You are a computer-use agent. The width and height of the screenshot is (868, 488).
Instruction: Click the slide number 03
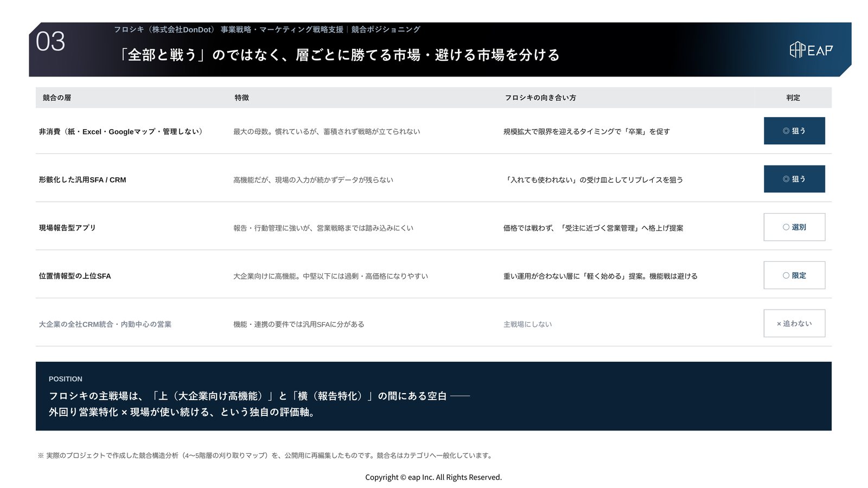pos(50,42)
